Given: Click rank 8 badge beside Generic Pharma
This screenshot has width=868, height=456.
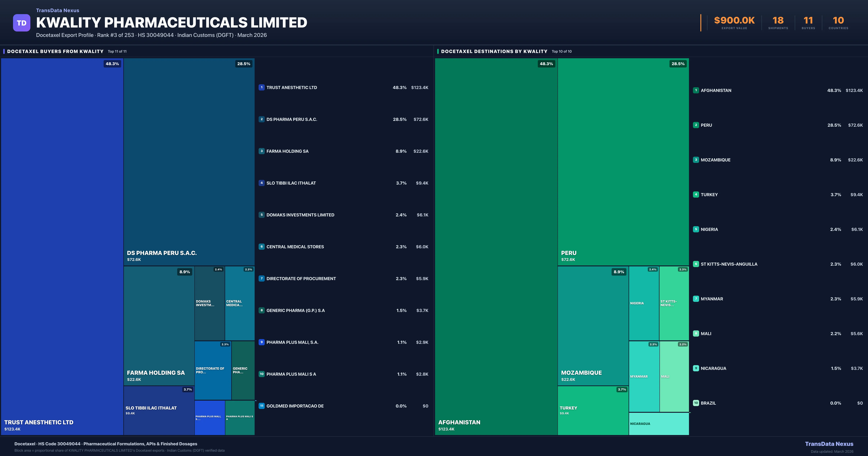Looking at the screenshot, I should (x=261, y=310).
